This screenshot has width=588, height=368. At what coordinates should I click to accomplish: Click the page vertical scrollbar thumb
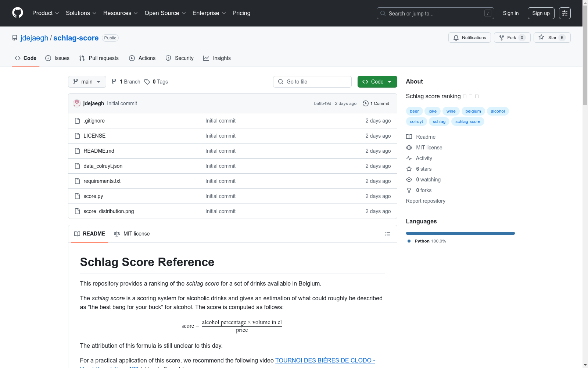click(585, 55)
